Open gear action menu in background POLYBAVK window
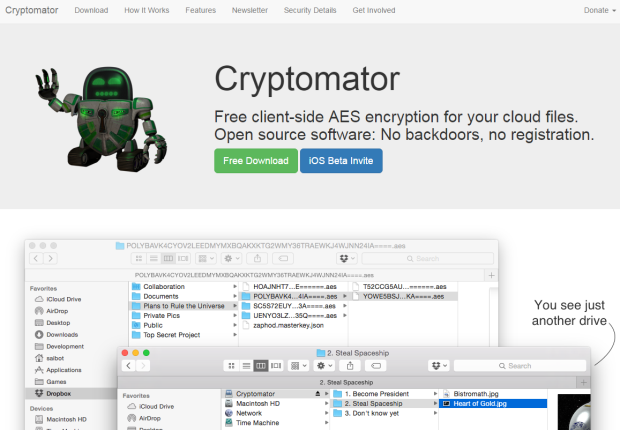The height and width of the screenshot is (430, 620). coord(232,258)
